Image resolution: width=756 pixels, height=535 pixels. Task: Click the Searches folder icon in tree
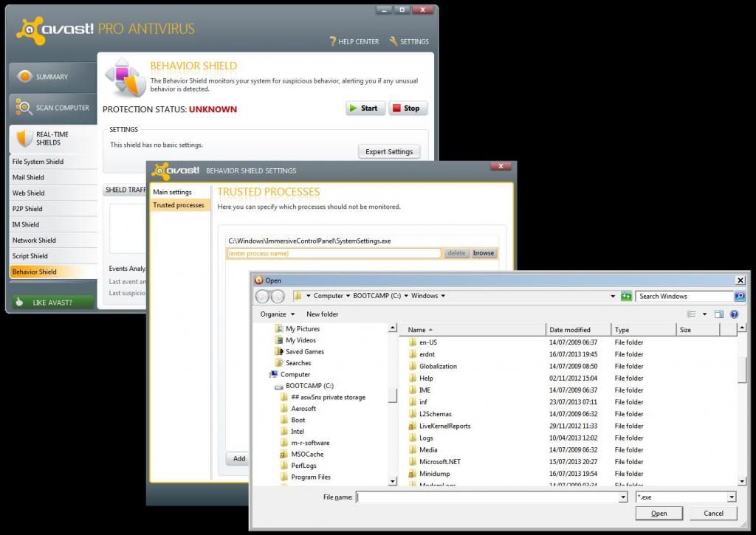[x=278, y=363]
